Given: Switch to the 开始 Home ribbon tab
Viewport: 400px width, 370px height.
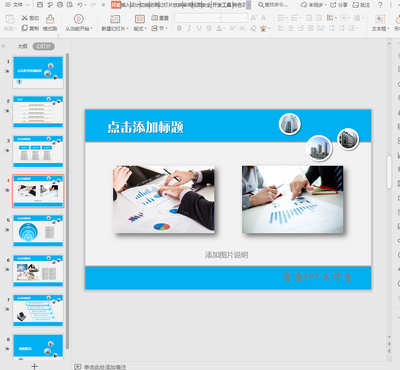Looking at the screenshot, I should 115,5.
